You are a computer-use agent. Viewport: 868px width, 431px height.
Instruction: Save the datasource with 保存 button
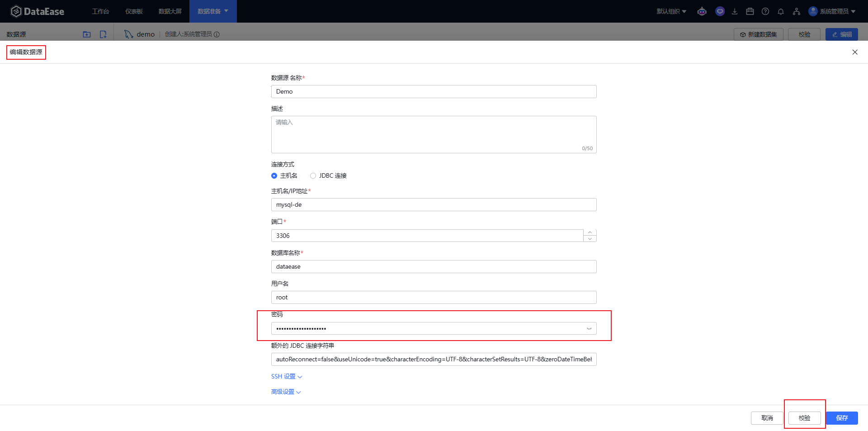[841, 418]
